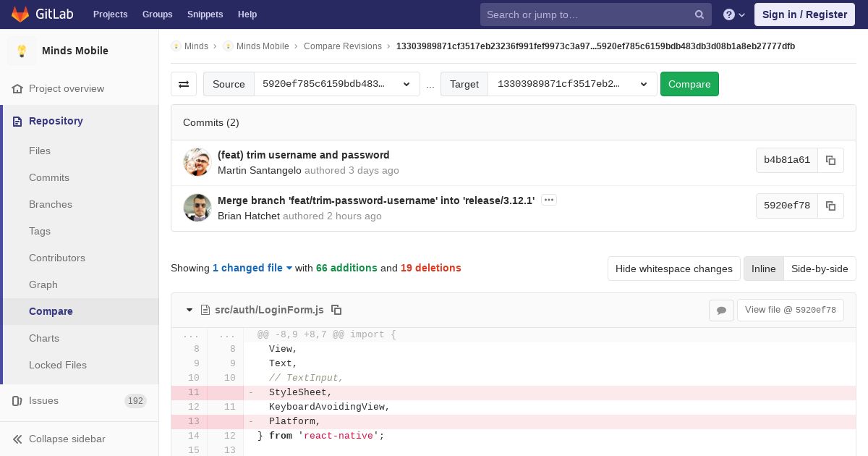This screenshot has width=868, height=456.
Task: Open the Commits repository menu item
Action: tap(49, 177)
